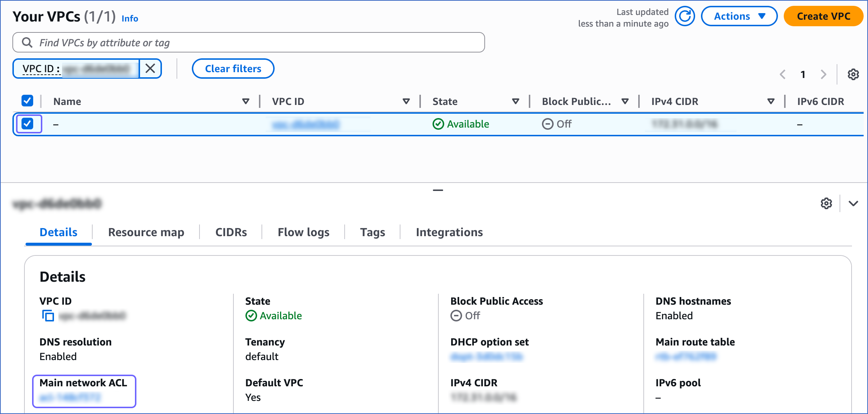Click the Available state in Details section
The height and width of the screenshot is (414, 868).
point(274,316)
